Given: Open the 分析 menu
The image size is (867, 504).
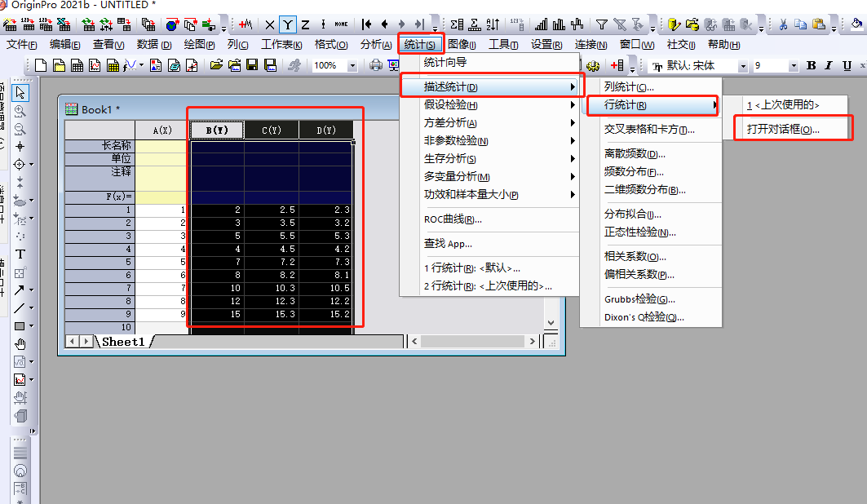Looking at the screenshot, I should (x=375, y=44).
